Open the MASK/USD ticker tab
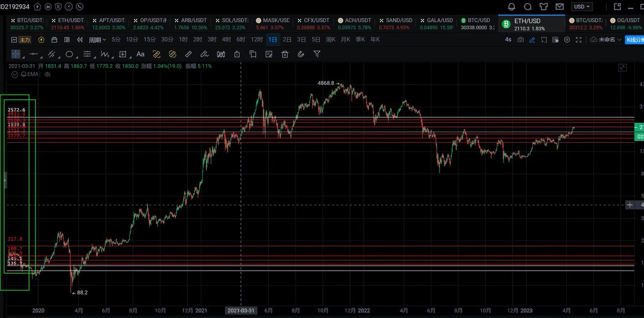Viewport: 644px width, 318px height. pyautogui.click(x=274, y=24)
